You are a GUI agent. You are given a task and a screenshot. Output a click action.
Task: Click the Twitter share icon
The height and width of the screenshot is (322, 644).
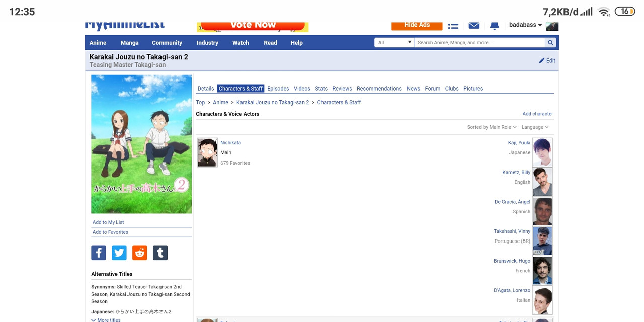pyautogui.click(x=119, y=253)
